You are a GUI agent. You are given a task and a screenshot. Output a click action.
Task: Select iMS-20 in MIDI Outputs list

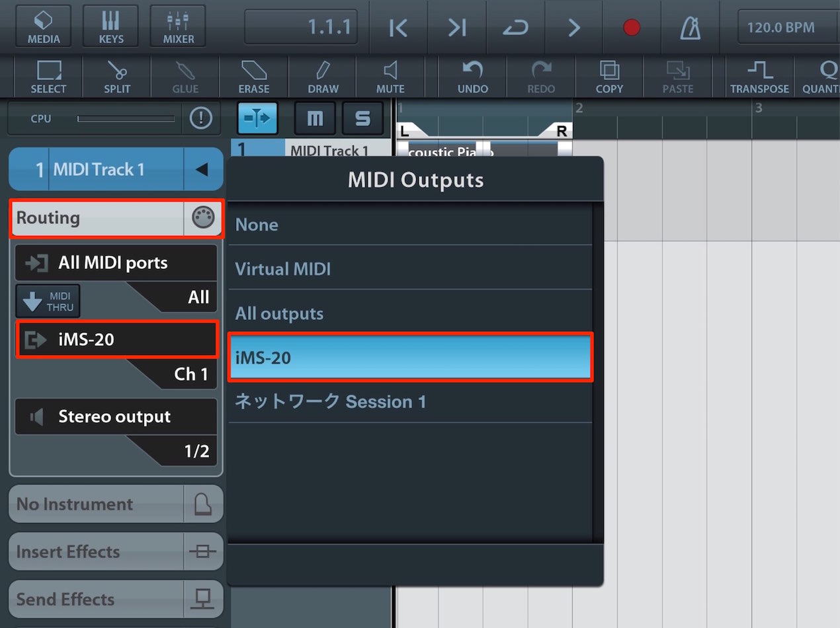(410, 357)
